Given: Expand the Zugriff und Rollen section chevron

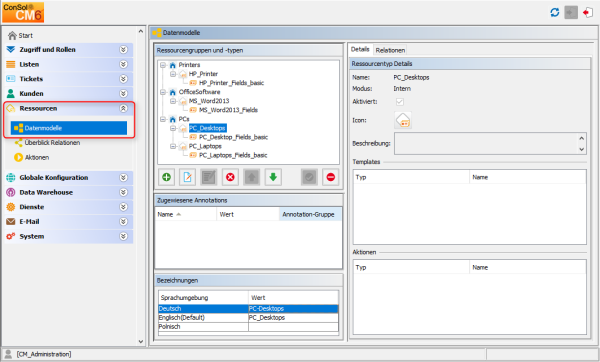Looking at the screenshot, I should point(123,49).
